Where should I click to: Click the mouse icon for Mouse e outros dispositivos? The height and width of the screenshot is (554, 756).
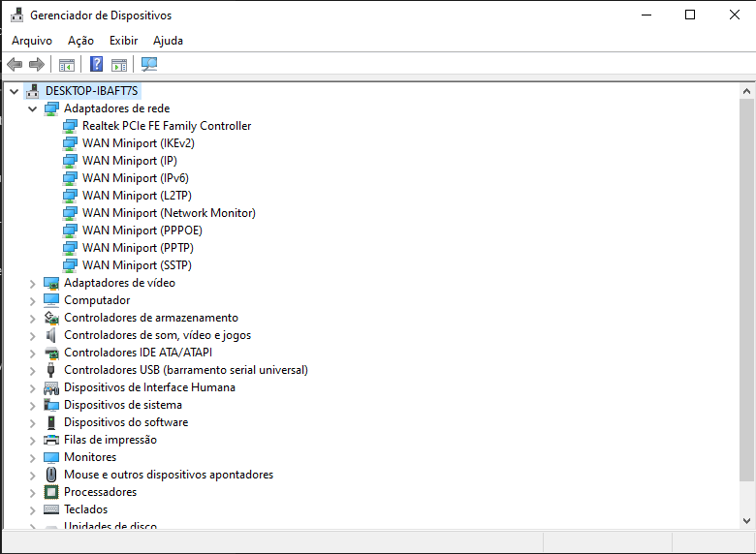click(51, 475)
